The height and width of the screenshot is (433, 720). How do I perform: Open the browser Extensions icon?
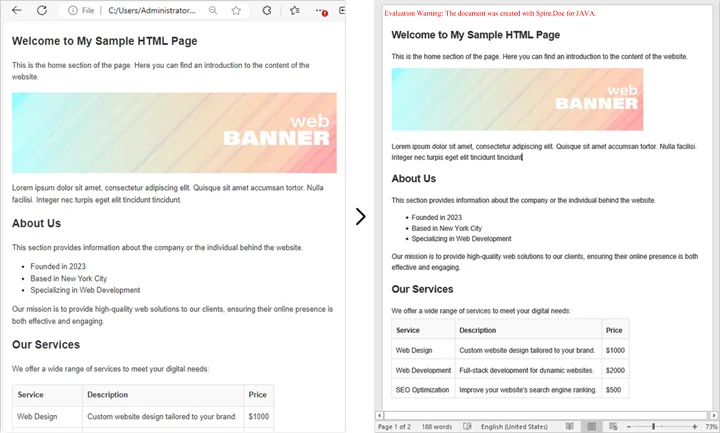[267, 10]
